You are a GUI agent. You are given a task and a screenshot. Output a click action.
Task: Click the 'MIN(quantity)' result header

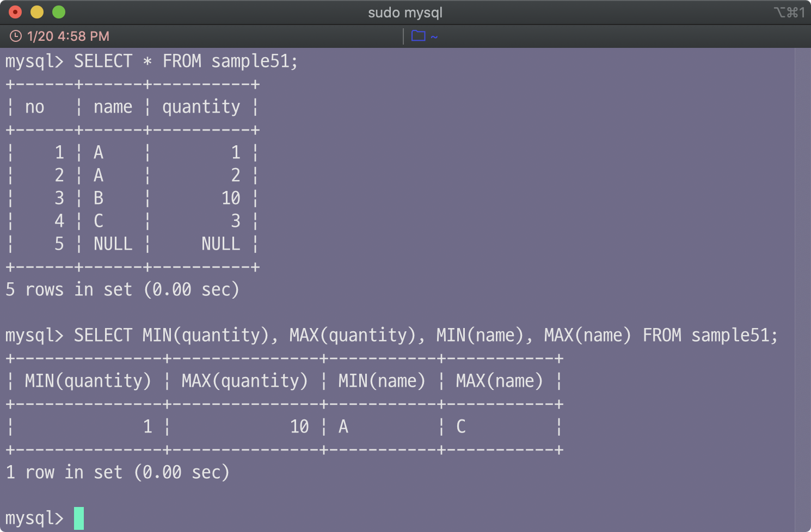[x=88, y=381]
